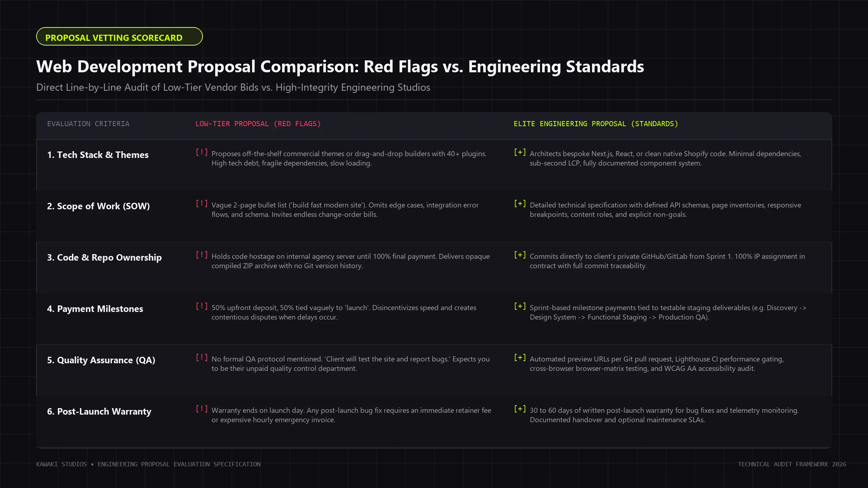This screenshot has width=868, height=488.
Task: Click the '2. Scope of Work (SOW)' row title
Action: click(98, 206)
